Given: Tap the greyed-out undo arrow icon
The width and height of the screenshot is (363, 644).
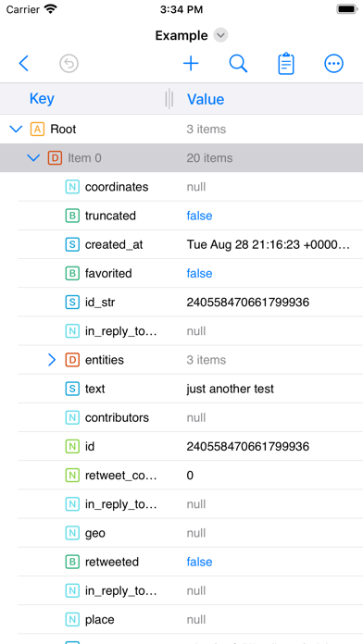Looking at the screenshot, I should pyautogui.click(x=69, y=64).
